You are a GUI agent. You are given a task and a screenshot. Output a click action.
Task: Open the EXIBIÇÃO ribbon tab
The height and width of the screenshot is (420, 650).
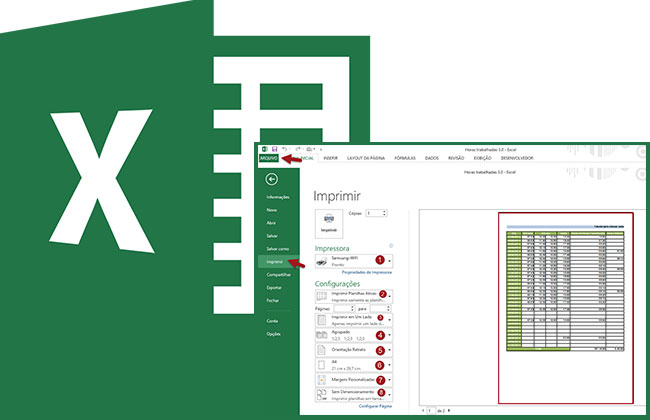click(x=483, y=158)
